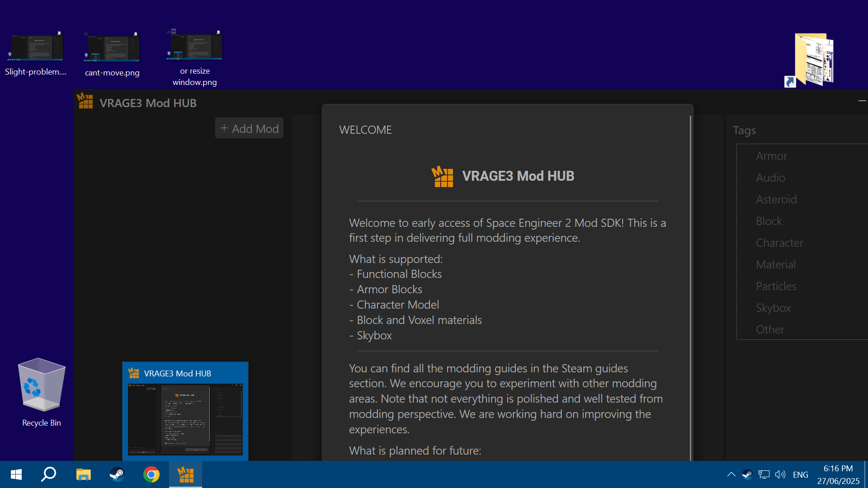Open the Recycle Bin desktop icon
868x488 pixels.
coord(41,392)
